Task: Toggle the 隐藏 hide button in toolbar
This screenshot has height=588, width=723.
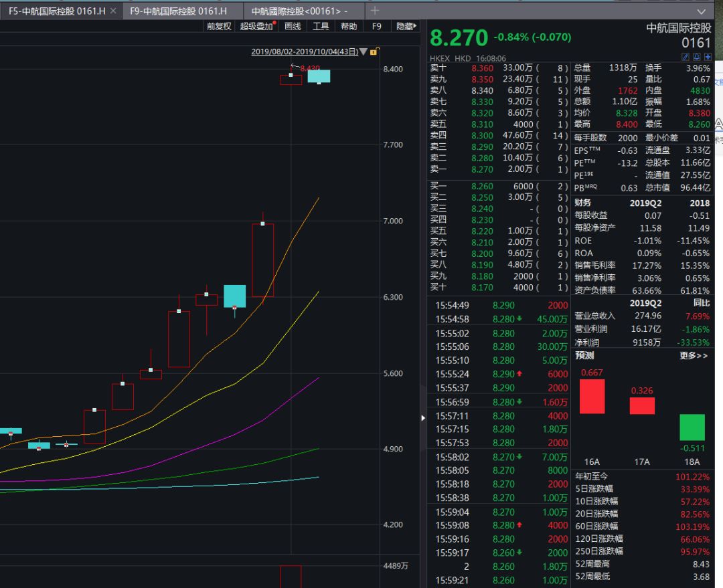Action: click(x=406, y=26)
